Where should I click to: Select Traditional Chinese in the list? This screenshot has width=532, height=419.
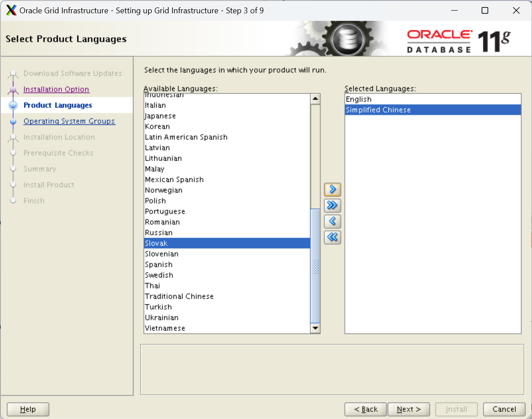tap(227, 296)
